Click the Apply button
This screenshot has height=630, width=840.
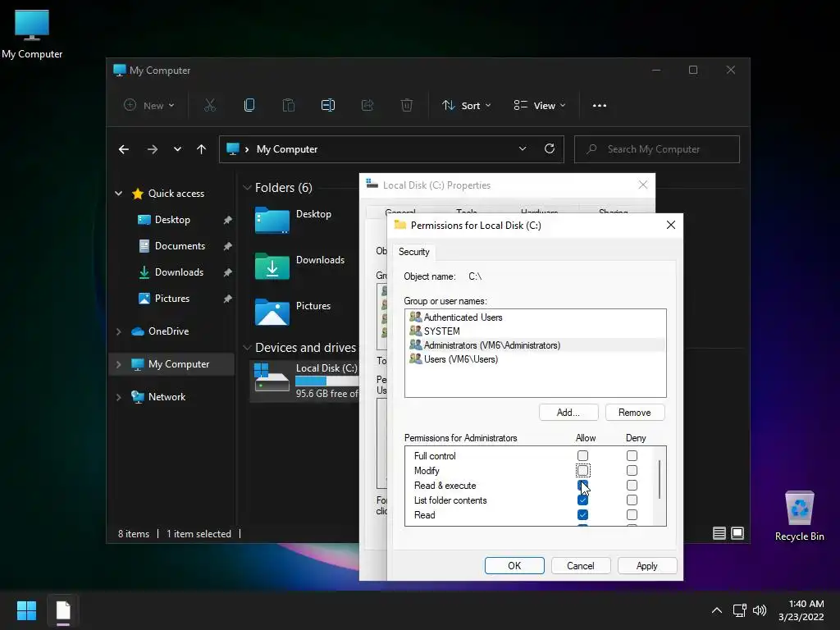point(647,566)
